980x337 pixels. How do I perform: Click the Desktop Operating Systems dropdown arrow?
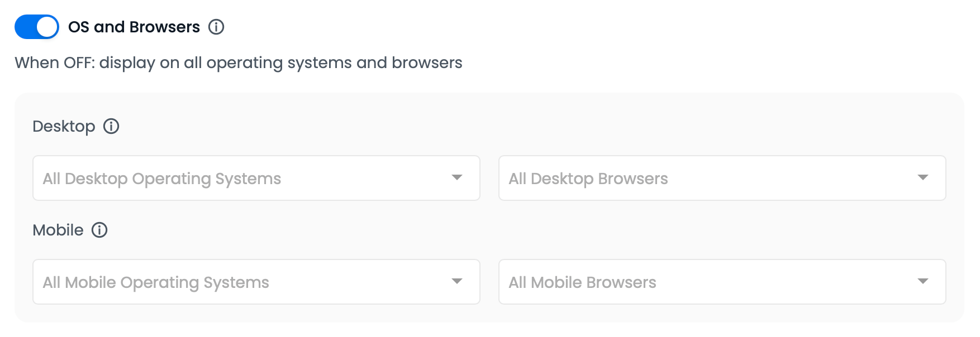click(457, 177)
